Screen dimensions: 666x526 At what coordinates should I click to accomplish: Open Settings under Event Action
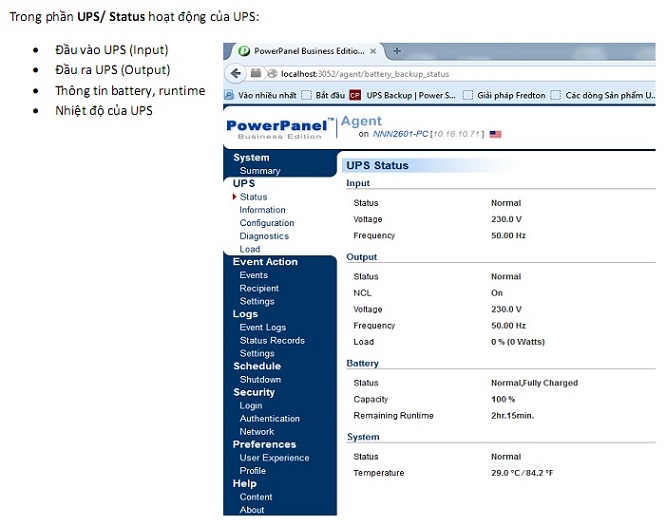(x=257, y=301)
